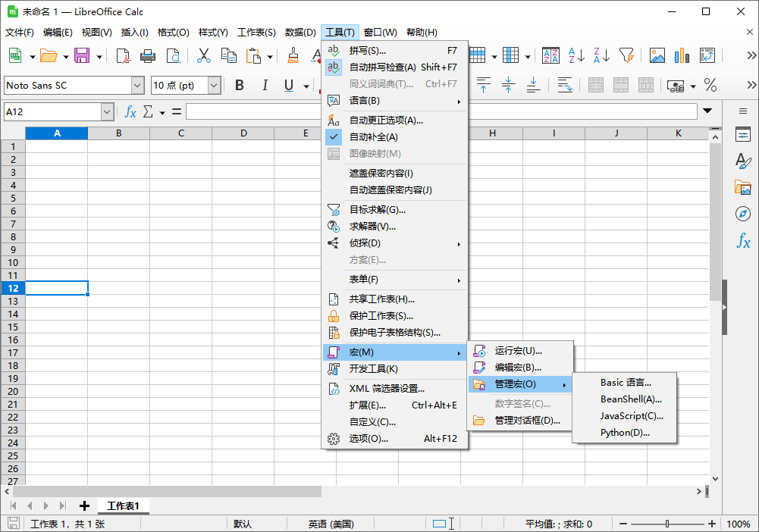The height and width of the screenshot is (532, 759).
Task: Click the Align Top icon
Action: point(483,85)
